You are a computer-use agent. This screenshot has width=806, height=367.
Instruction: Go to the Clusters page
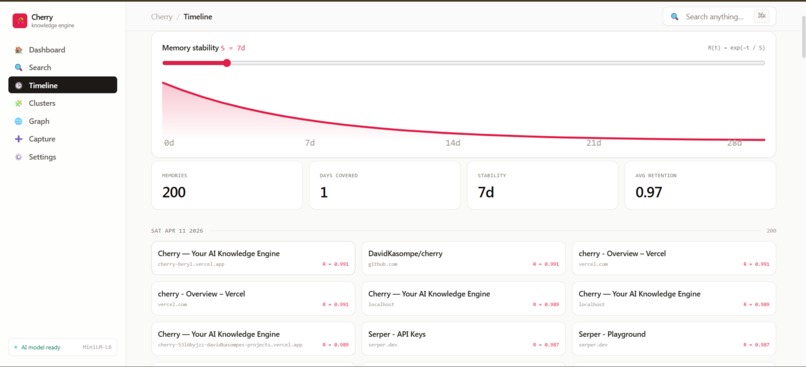coord(63,103)
